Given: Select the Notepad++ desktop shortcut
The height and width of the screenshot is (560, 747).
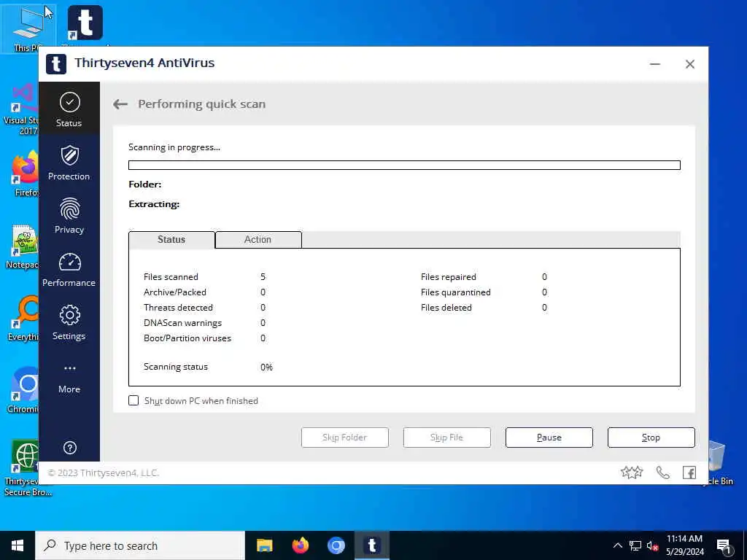Looking at the screenshot, I should (22, 246).
